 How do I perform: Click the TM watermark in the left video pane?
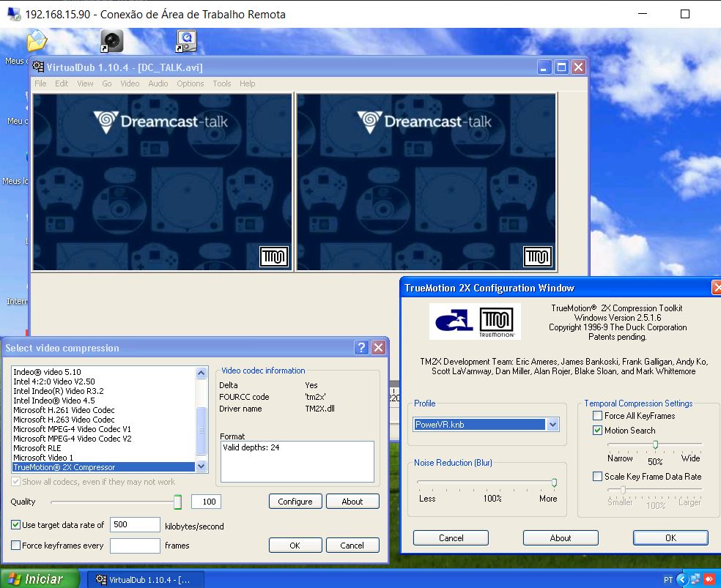coord(274,256)
